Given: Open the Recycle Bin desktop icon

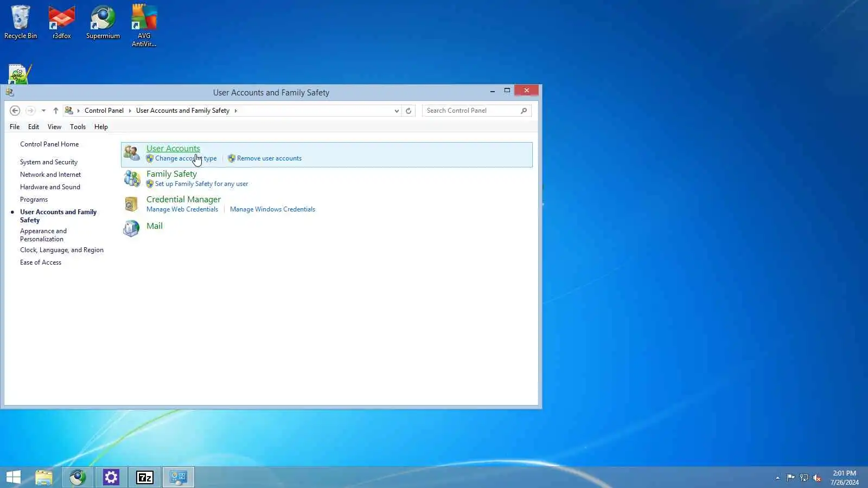Looking at the screenshot, I should pos(21,22).
